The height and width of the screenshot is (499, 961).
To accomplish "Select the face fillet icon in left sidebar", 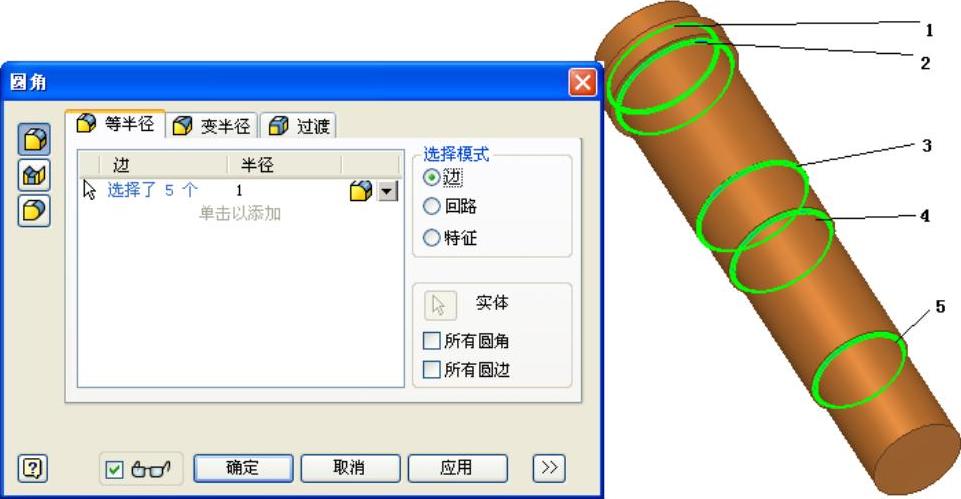I will coord(34,175).
